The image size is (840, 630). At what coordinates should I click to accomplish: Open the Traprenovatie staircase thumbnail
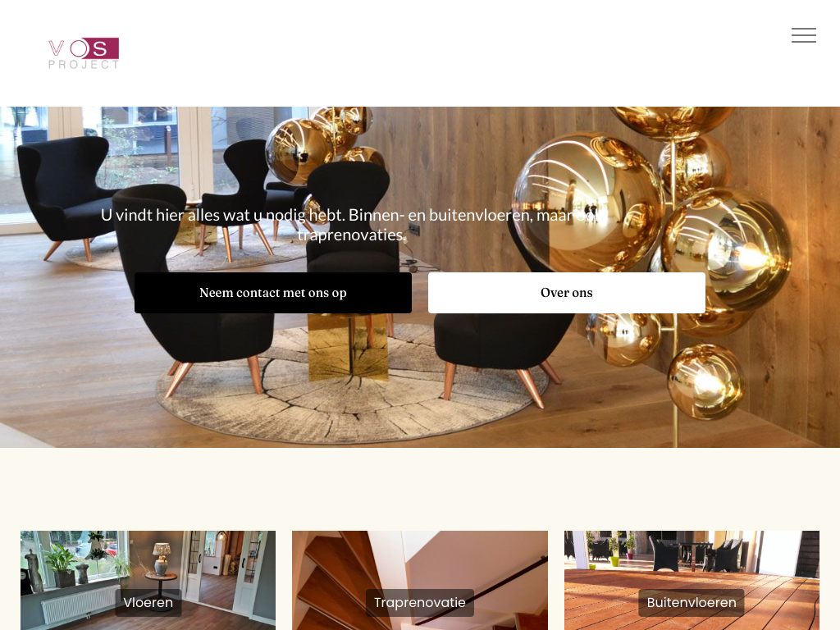[x=420, y=580]
